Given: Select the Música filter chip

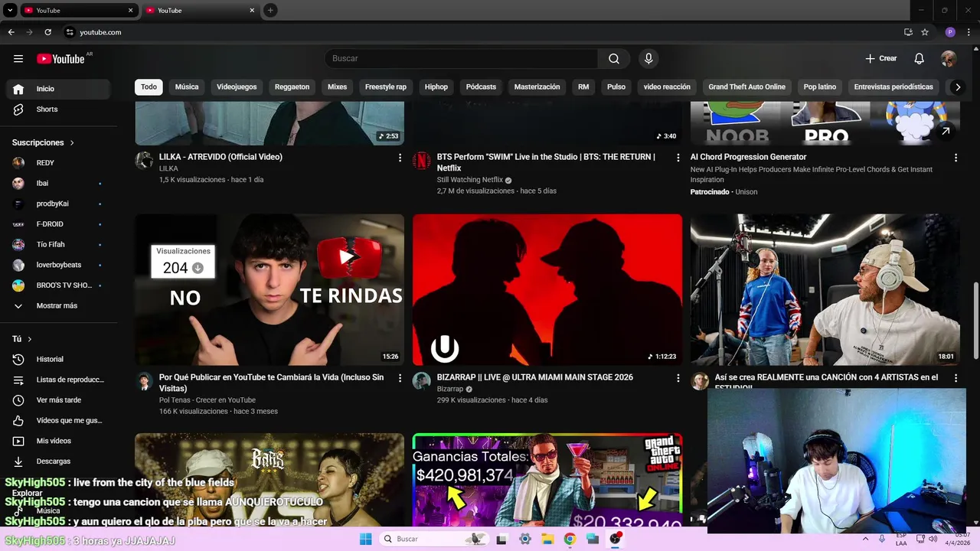Looking at the screenshot, I should point(187,87).
